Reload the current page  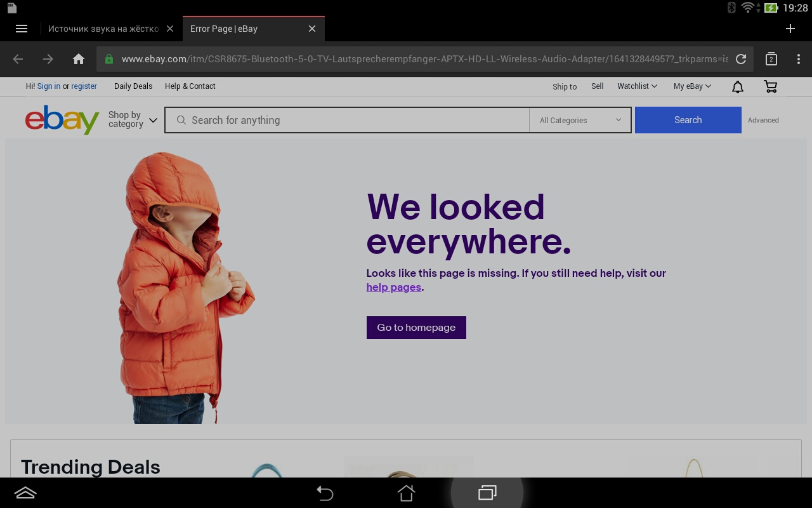pyautogui.click(x=741, y=59)
